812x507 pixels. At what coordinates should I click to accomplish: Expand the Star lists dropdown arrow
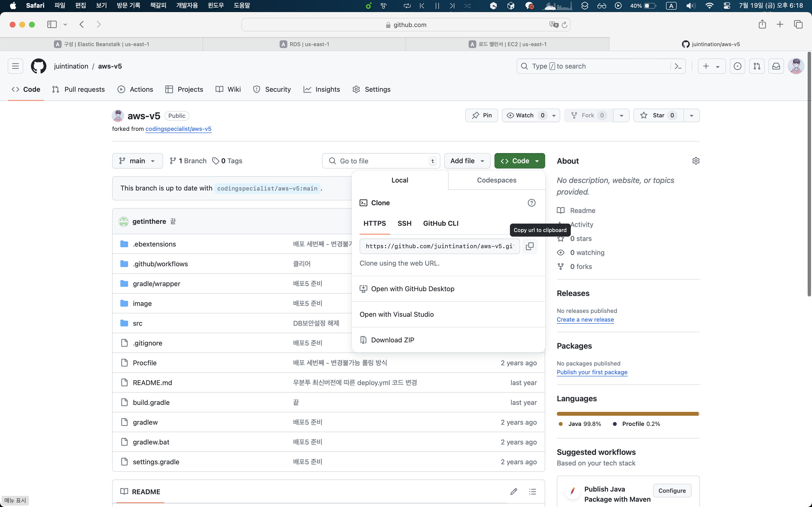(692, 115)
